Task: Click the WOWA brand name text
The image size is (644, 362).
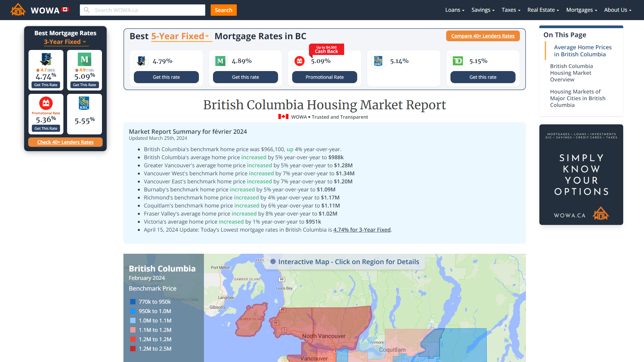Action: tap(45, 10)
